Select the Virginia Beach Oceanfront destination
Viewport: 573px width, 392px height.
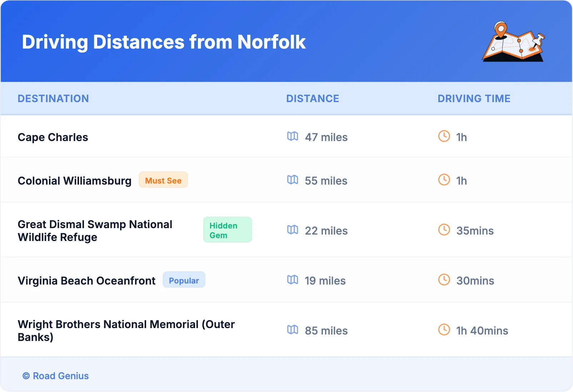(x=87, y=281)
